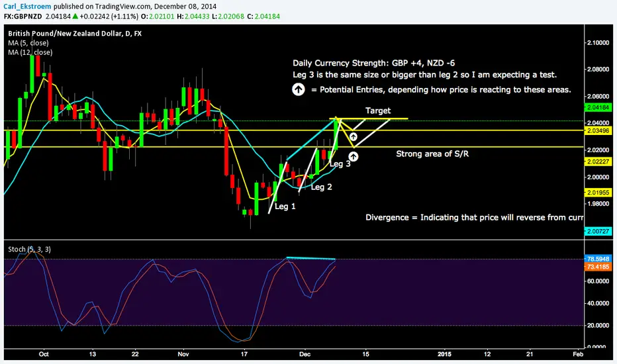Click the FX:GBPNZD symbol label
The height and width of the screenshot is (364, 617).
pos(23,17)
